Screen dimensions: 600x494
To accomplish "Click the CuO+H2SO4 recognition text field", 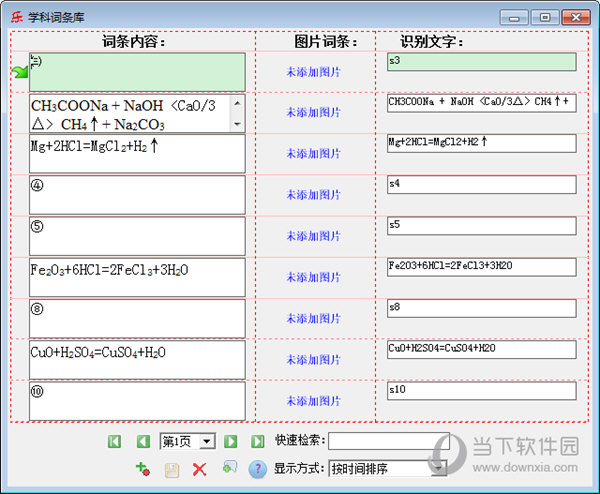I will click(x=481, y=350).
